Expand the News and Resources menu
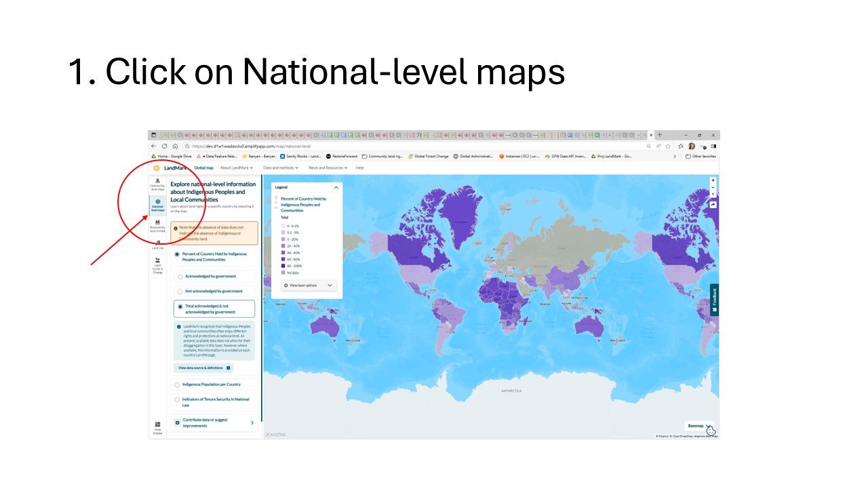 click(328, 167)
